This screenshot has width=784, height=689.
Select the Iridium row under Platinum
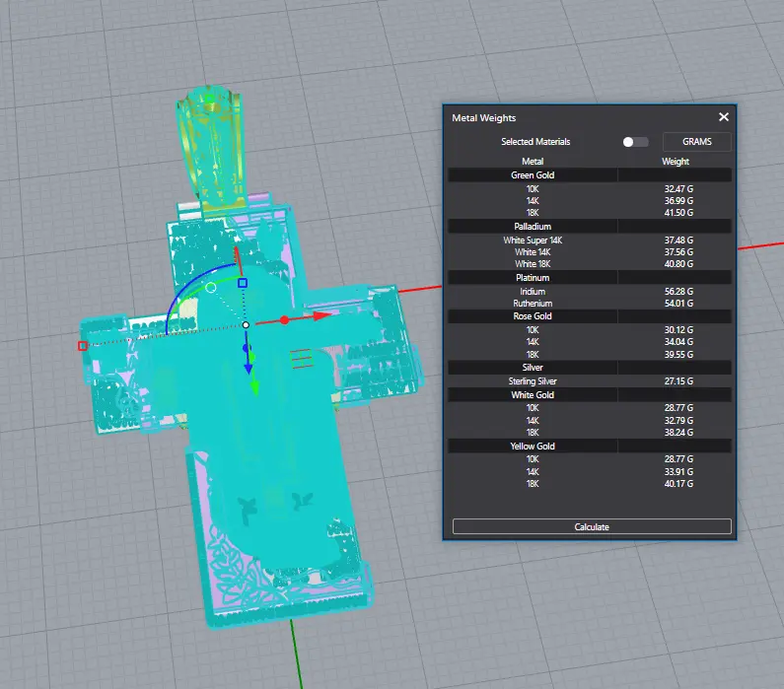pos(533,292)
